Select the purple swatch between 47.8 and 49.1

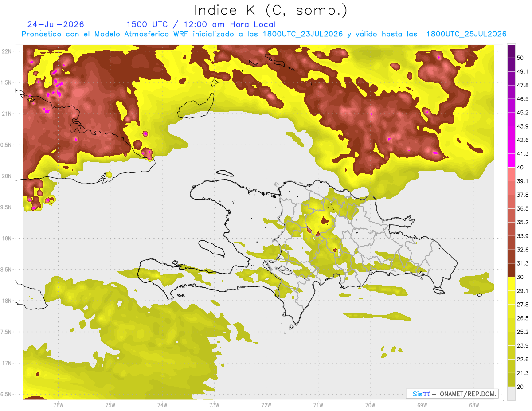click(x=512, y=78)
